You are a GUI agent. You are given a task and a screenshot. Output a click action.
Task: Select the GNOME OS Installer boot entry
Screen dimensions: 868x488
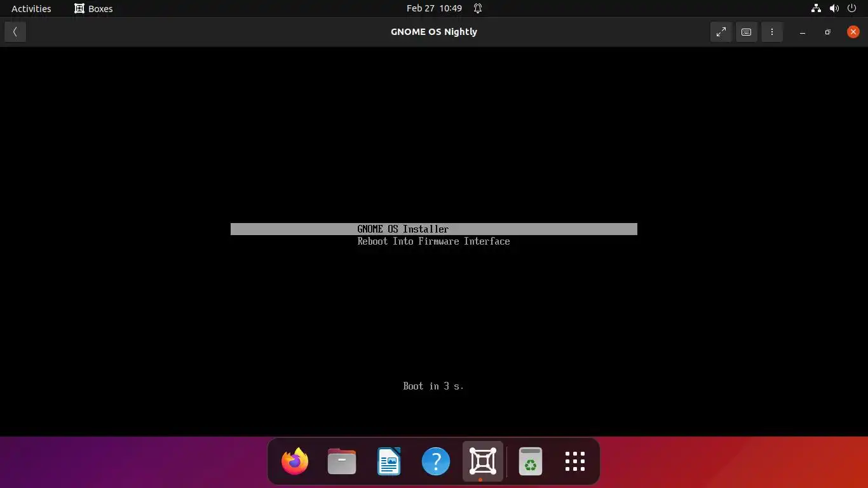click(434, 229)
